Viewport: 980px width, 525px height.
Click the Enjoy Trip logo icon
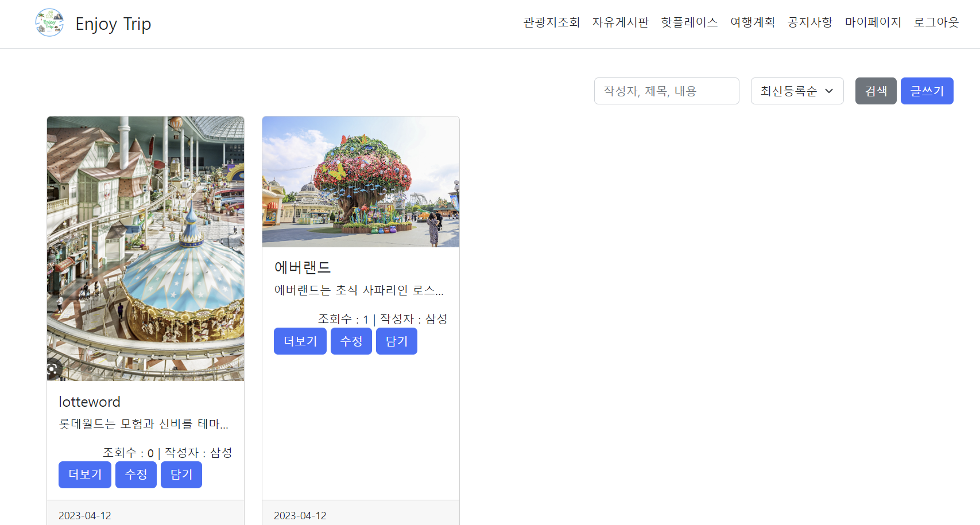click(x=49, y=23)
